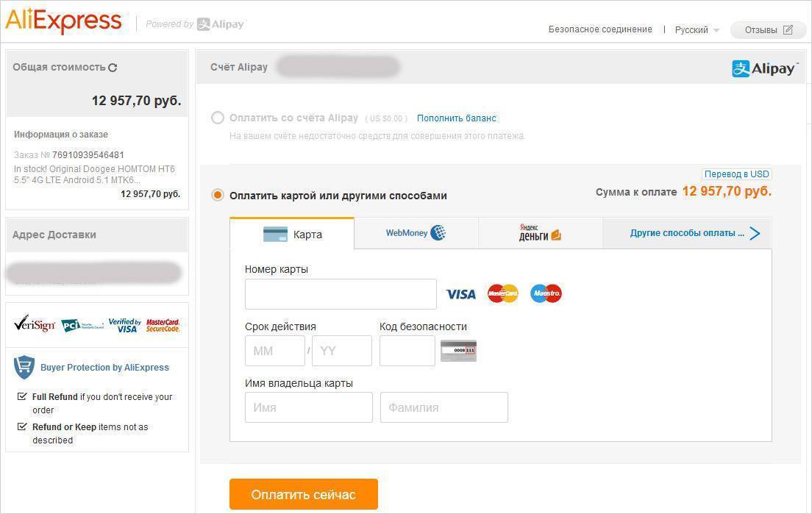Open the 'Пополнить баланс' link
The image size is (812, 514).
coord(457,118)
